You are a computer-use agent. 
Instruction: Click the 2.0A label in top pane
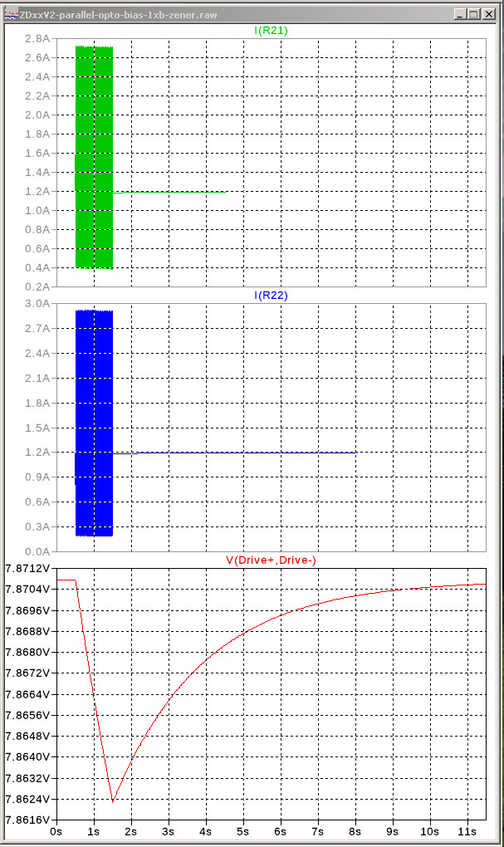37,115
